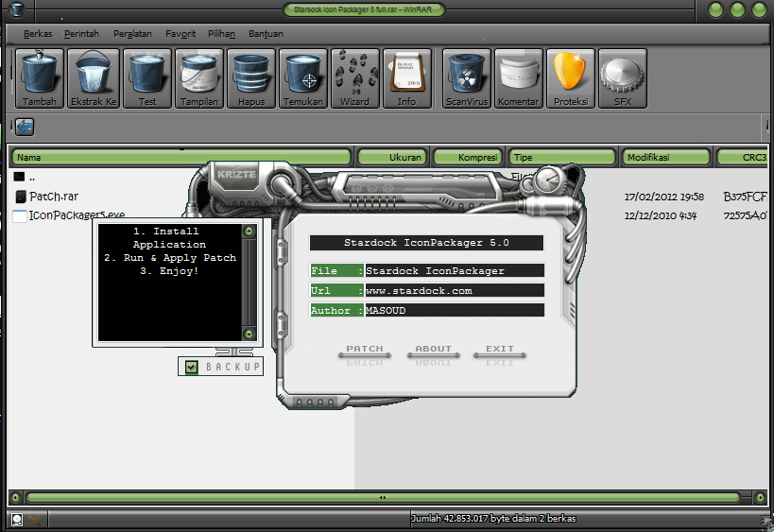
Task: Click the EXIT button in the patcher
Action: (500, 351)
